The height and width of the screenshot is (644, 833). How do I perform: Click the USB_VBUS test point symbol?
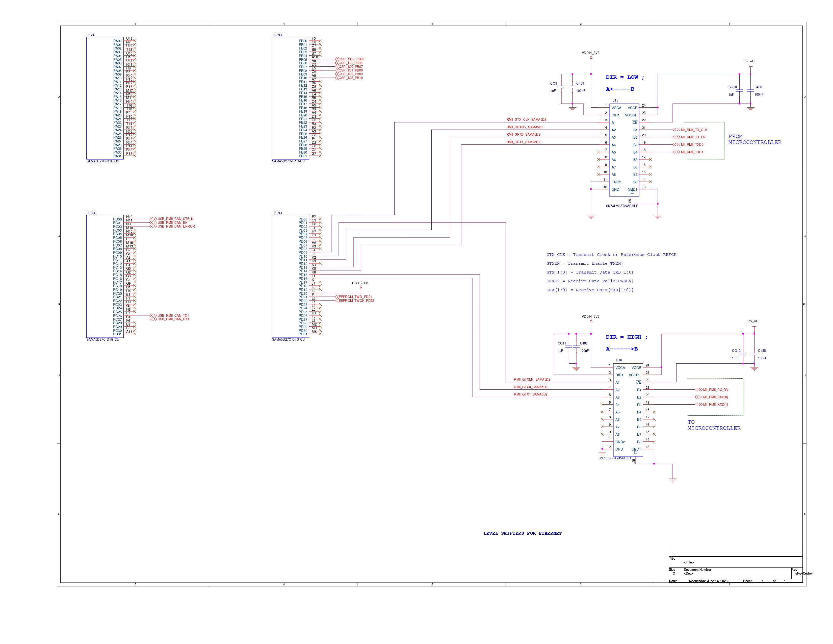pos(361,287)
